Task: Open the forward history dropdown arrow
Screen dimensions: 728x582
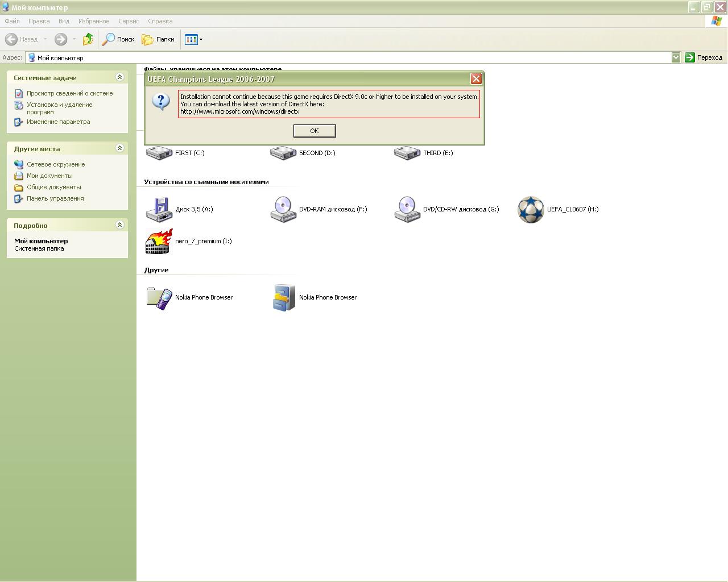Action: 74,39
